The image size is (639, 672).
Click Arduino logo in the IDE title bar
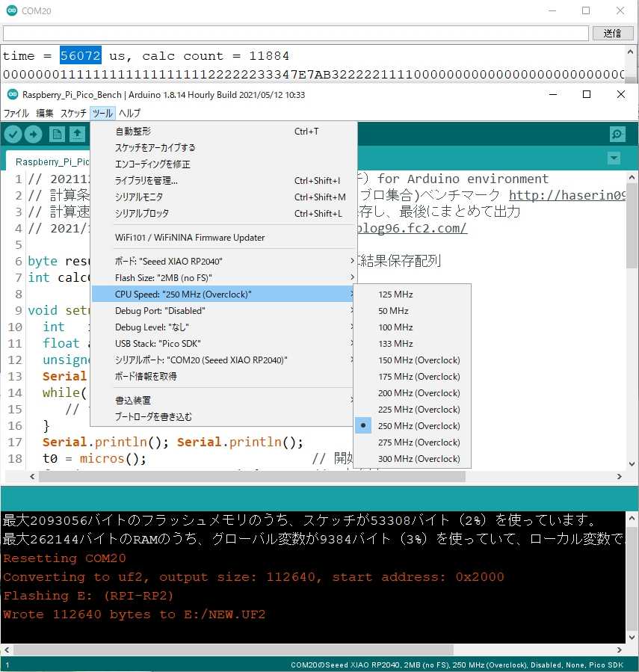tap(11, 95)
